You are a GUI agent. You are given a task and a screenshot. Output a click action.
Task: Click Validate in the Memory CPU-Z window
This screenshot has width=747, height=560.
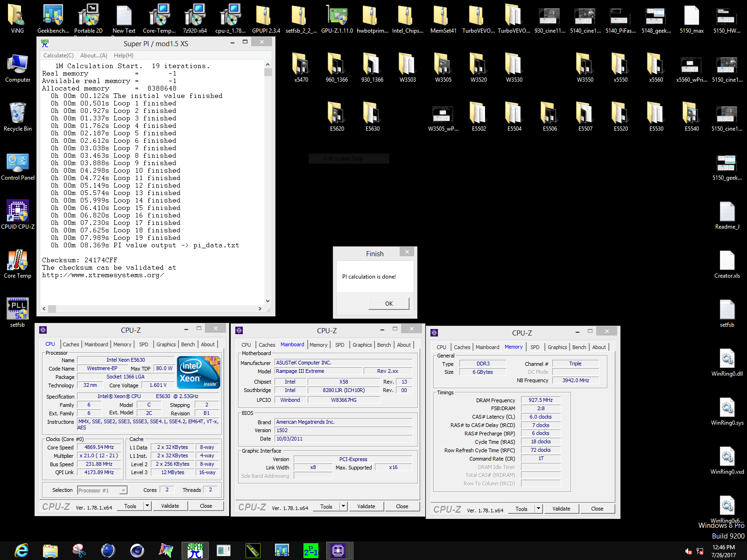coord(561,509)
